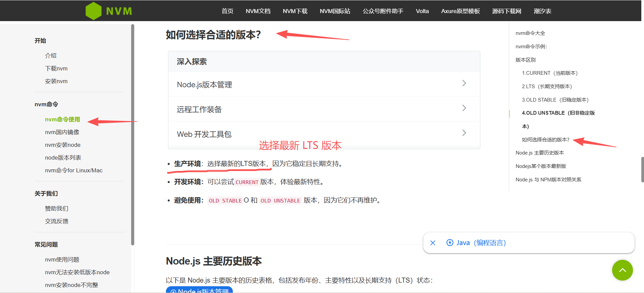Click the 远程工作装备 row text
644x293 pixels.
pyautogui.click(x=199, y=110)
